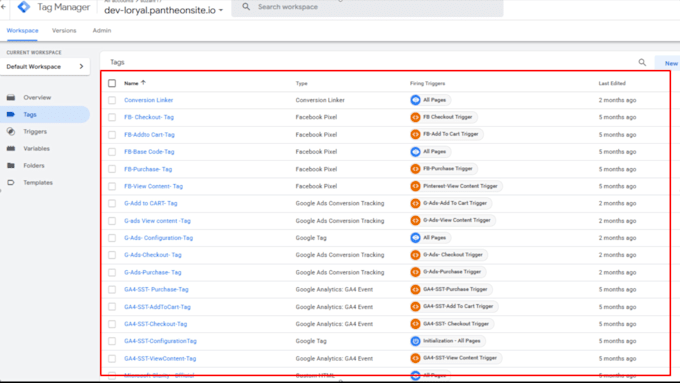Image resolution: width=680 pixels, height=383 pixels.
Task: Click the search workspace magnifier icon
Action: 246,7
